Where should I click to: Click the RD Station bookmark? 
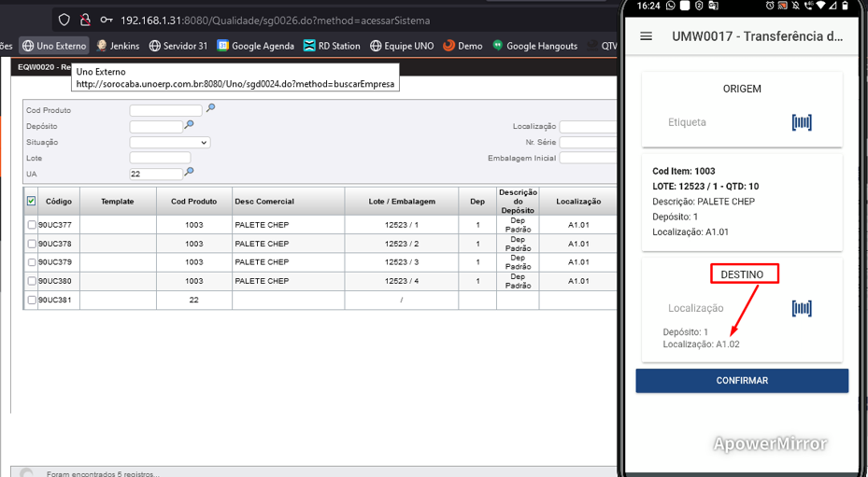click(332, 46)
